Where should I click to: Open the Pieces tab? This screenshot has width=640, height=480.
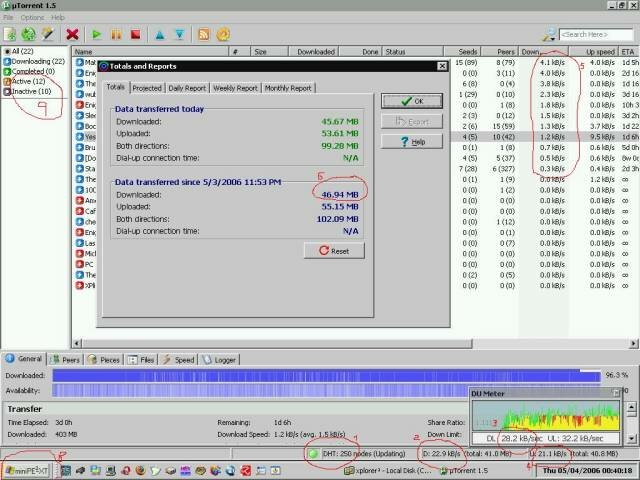(104, 360)
